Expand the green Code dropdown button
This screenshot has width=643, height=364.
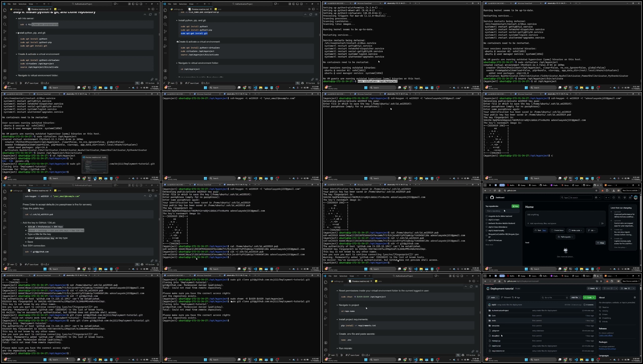pos(589,297)
